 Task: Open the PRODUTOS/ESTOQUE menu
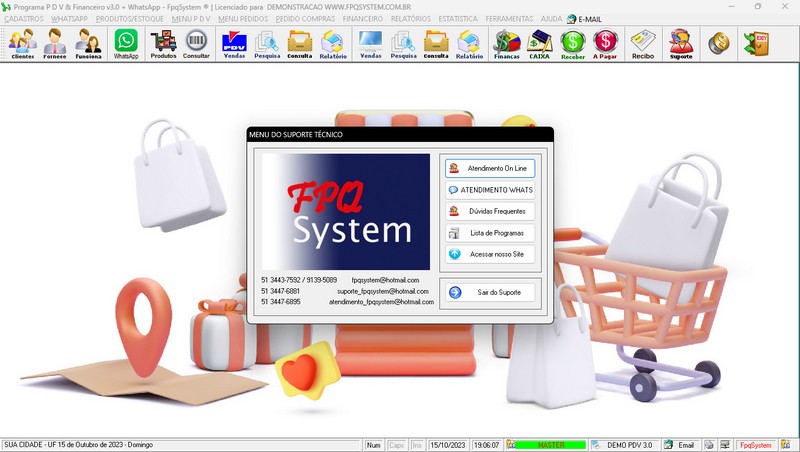click(130, 19)
